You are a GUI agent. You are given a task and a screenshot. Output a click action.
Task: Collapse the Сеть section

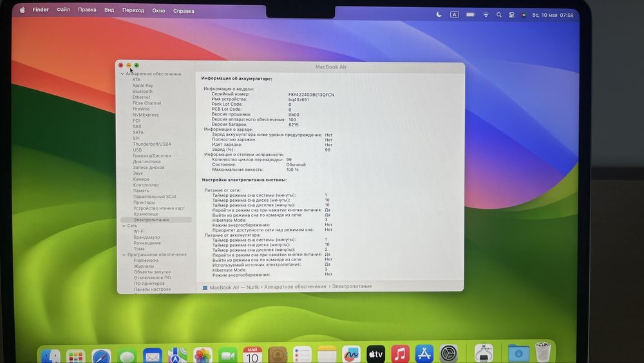pyautogui.click(x=124, y=226)
